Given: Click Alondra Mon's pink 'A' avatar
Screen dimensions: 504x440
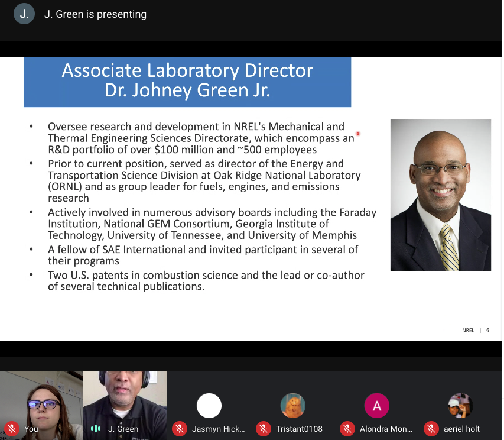Looking at the screenshot, I should (377, 406).
